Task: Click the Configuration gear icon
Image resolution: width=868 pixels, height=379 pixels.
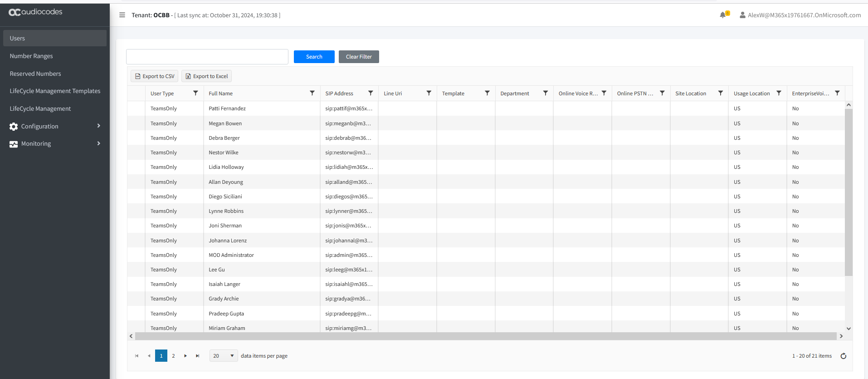Action: tap(14, 127)
